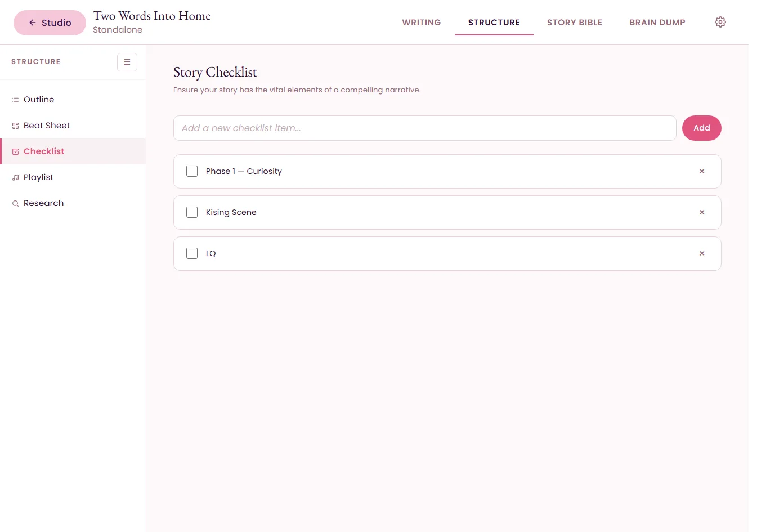The image size is (757, 532).
Task: Click the Phase 1 — Curiosity label
Action: (x=244, y=171)
